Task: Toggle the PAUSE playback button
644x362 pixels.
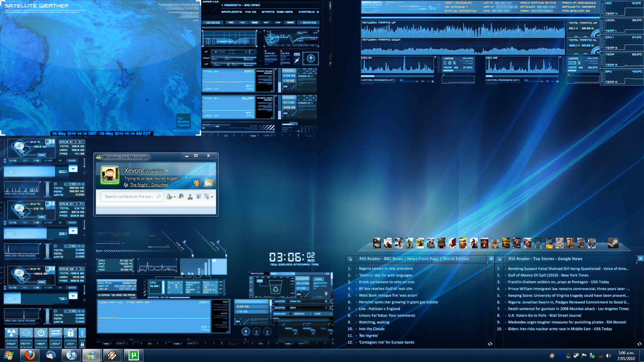Action: pos(255,22)
